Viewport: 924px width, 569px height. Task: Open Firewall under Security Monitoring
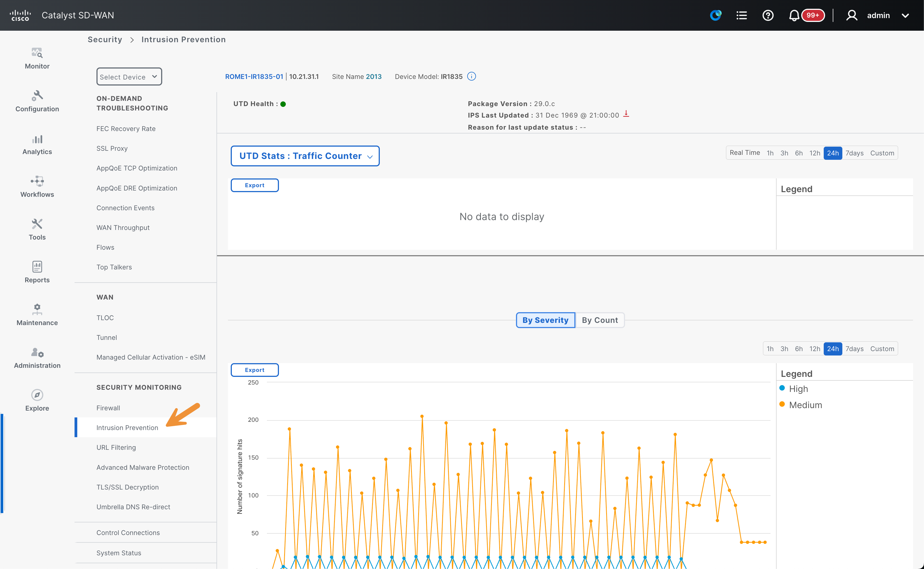(108, 408)
